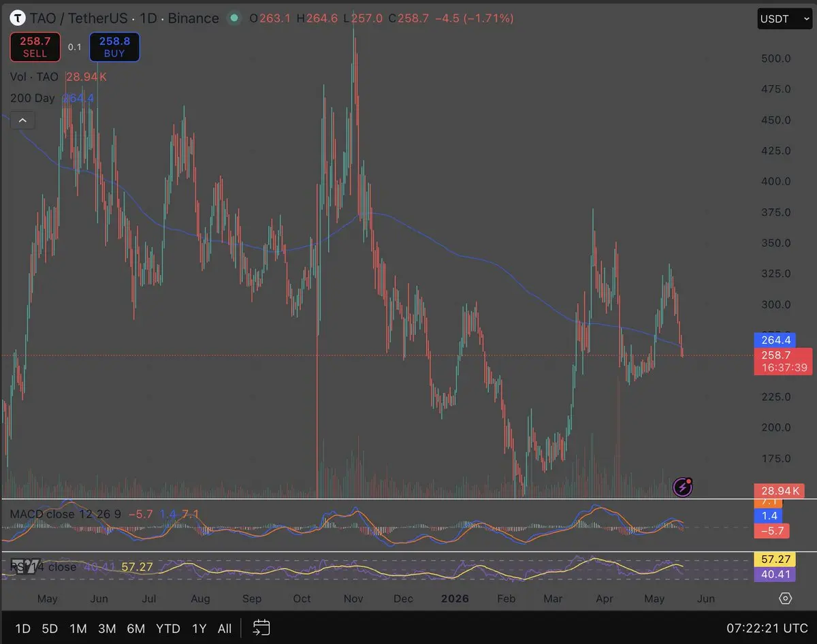Click the 300.0 price scale label
This screenshot has height=644, width=817.
click(x=776, y=304)
